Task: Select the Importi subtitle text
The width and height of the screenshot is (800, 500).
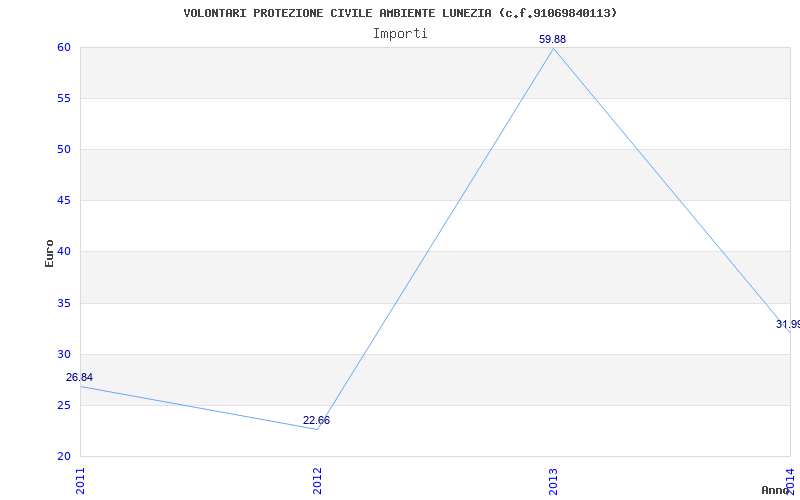Action: click(400, 34)
